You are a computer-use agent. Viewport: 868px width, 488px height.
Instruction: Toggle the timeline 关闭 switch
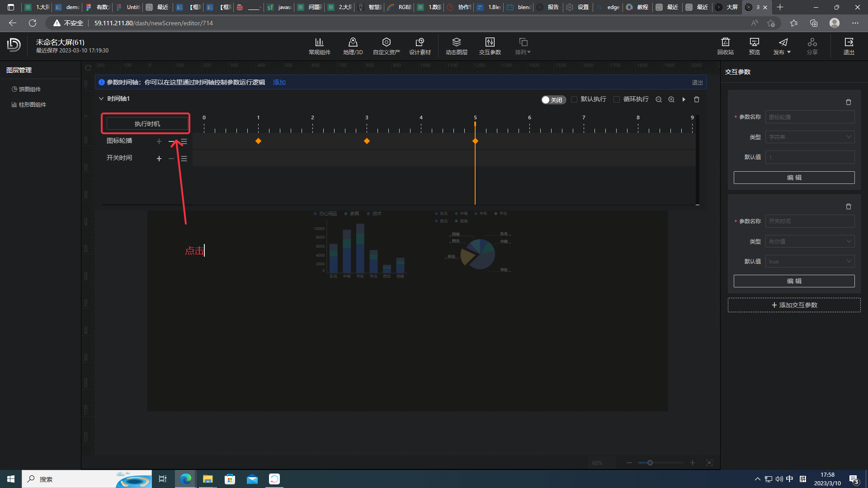[x=553, y=100]
